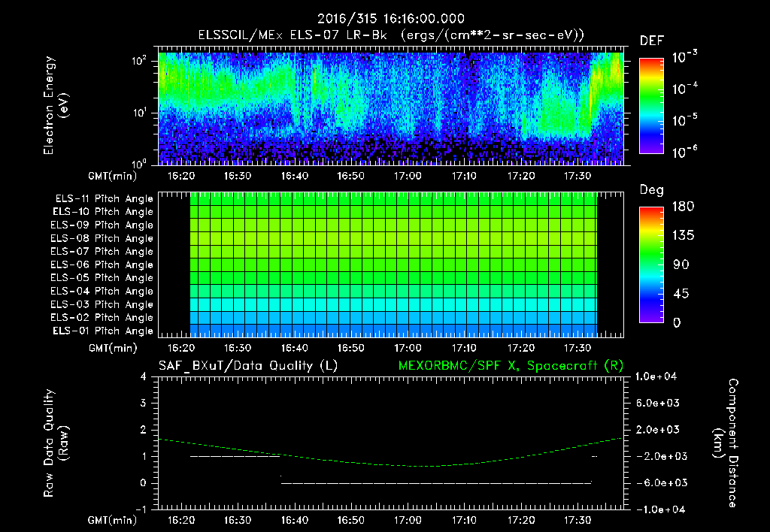Click the Deg pitch angle color bar
This screenshot has width=770, height=532.
(x=651, y=265)
